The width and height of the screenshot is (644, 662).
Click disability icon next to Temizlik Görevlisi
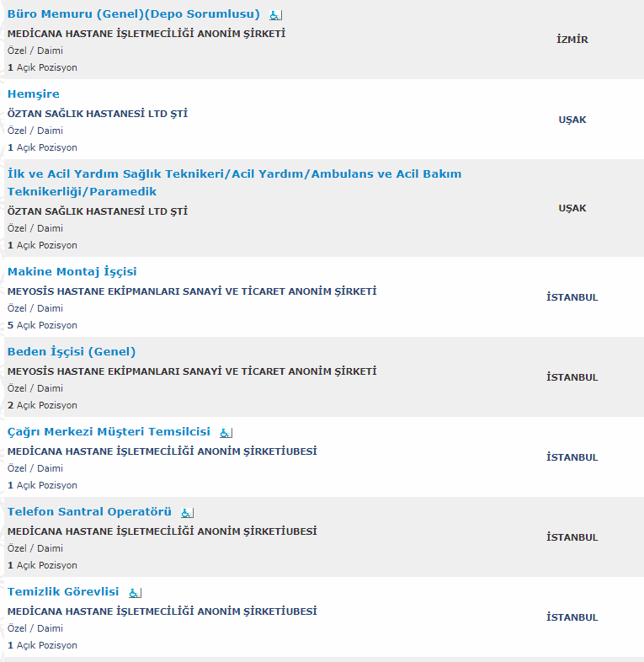click(135, 593)
